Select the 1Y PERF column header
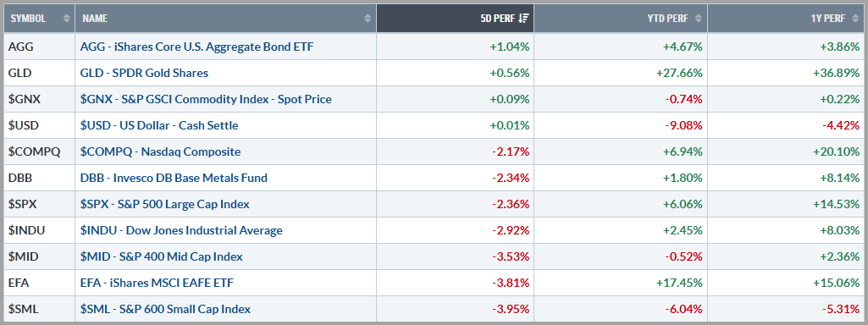The height and width of the screenshot is (325, 868). coord(788,19)
